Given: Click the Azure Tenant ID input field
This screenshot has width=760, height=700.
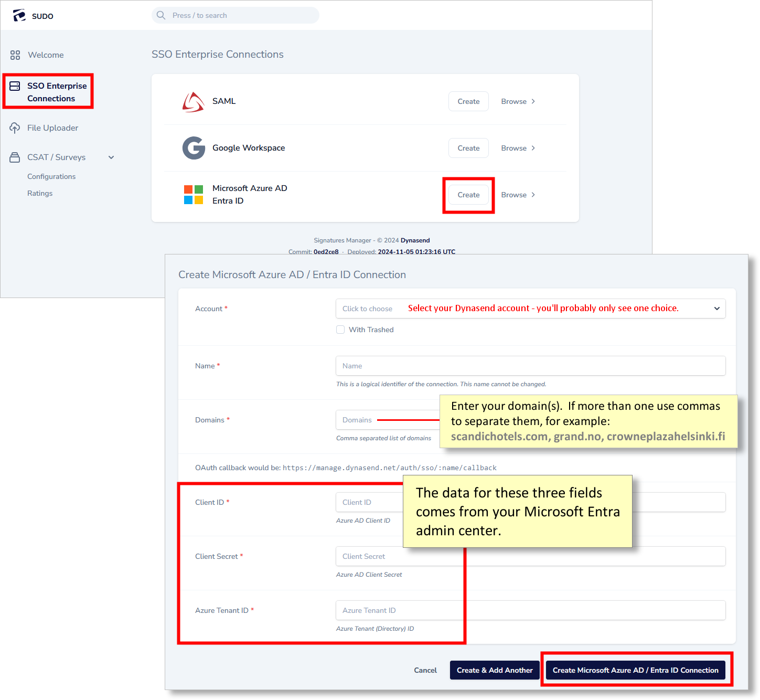Looking at the screenshot, I should pos(530,610).
